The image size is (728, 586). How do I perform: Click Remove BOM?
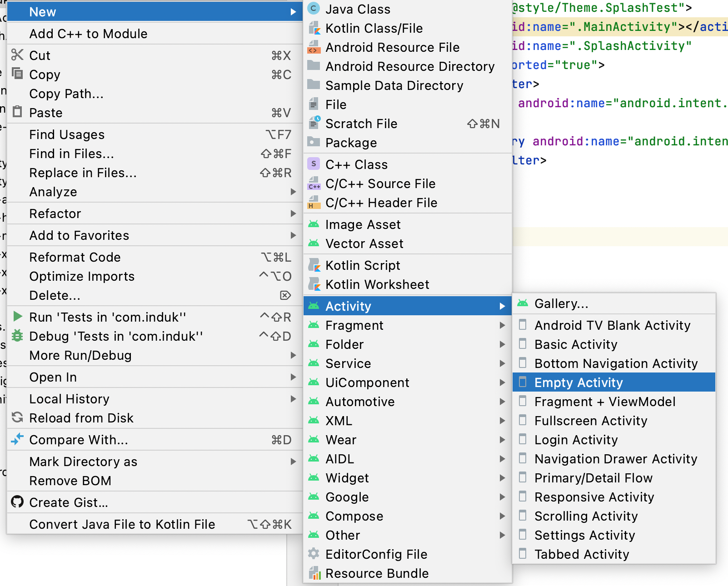(x=155, y=481)
